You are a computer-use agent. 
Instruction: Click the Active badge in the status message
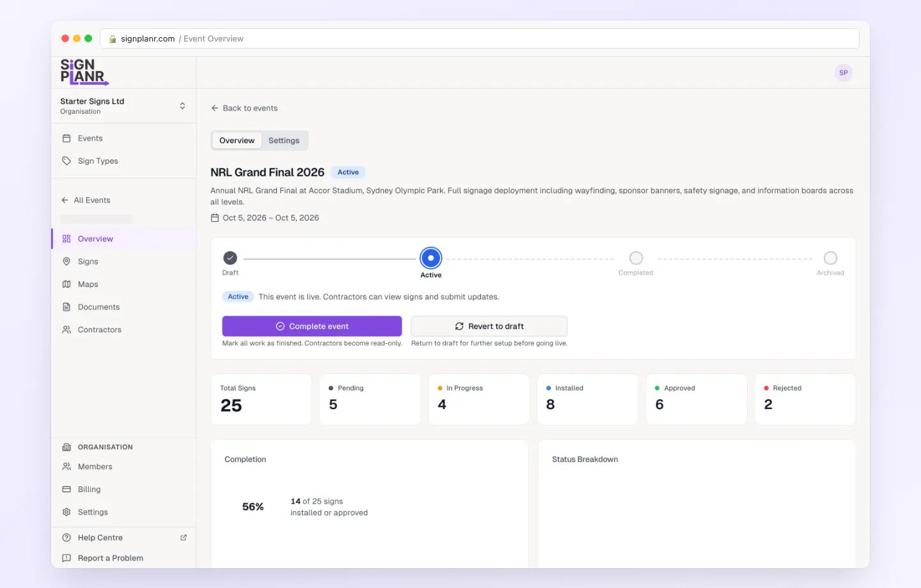(x=238, y=297)
